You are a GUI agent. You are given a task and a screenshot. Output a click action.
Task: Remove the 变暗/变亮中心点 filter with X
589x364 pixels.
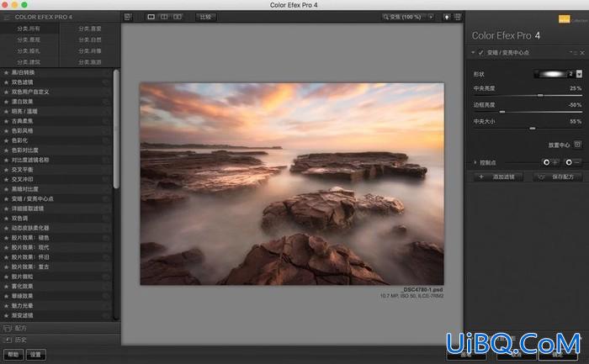pos(582,53)
